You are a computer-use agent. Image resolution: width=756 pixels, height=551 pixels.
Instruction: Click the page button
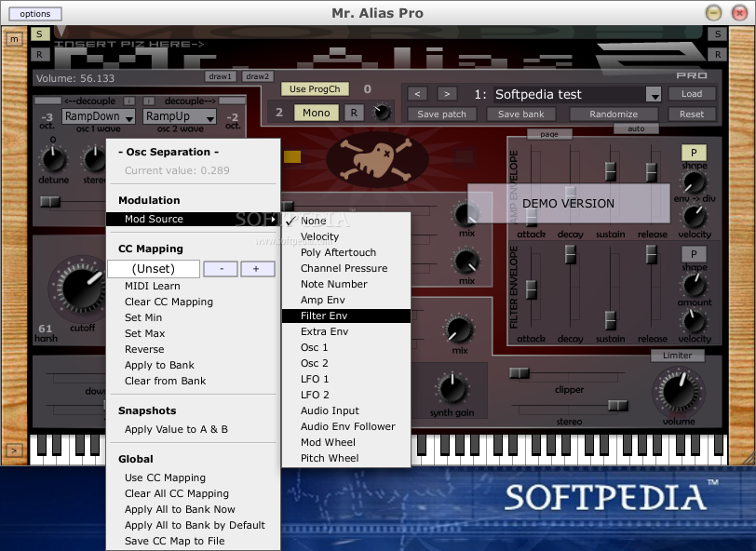(549, 134)
